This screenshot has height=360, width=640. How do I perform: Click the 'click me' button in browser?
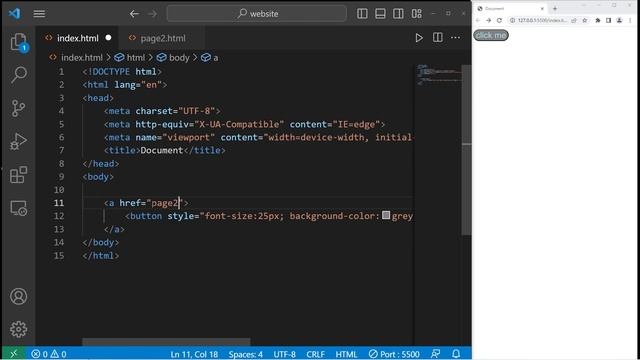491,35
